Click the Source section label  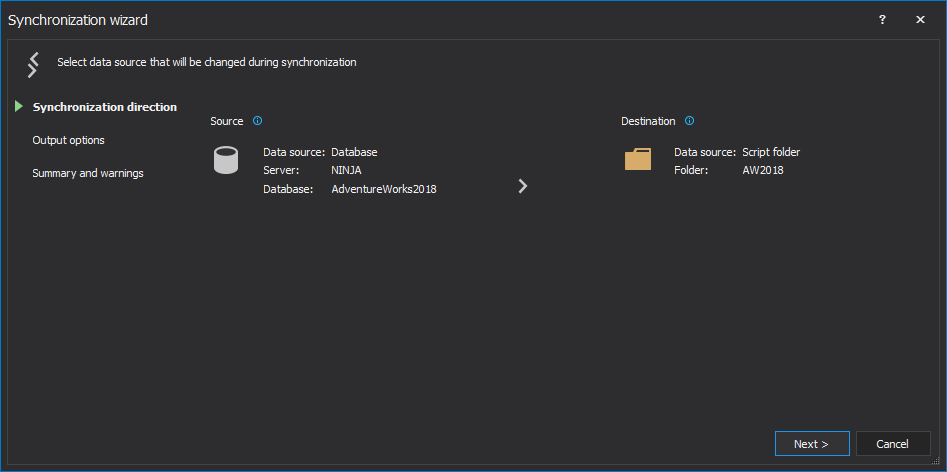coord(227,121)
